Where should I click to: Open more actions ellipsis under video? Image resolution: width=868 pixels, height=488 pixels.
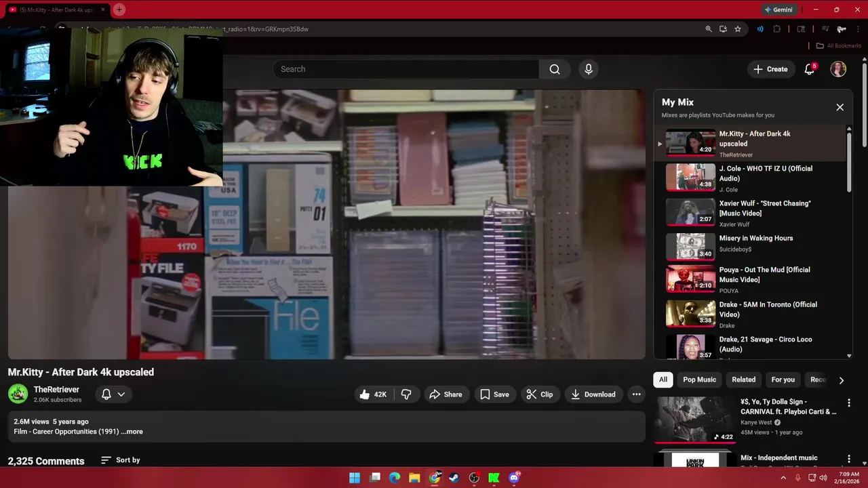pos(636,394)
